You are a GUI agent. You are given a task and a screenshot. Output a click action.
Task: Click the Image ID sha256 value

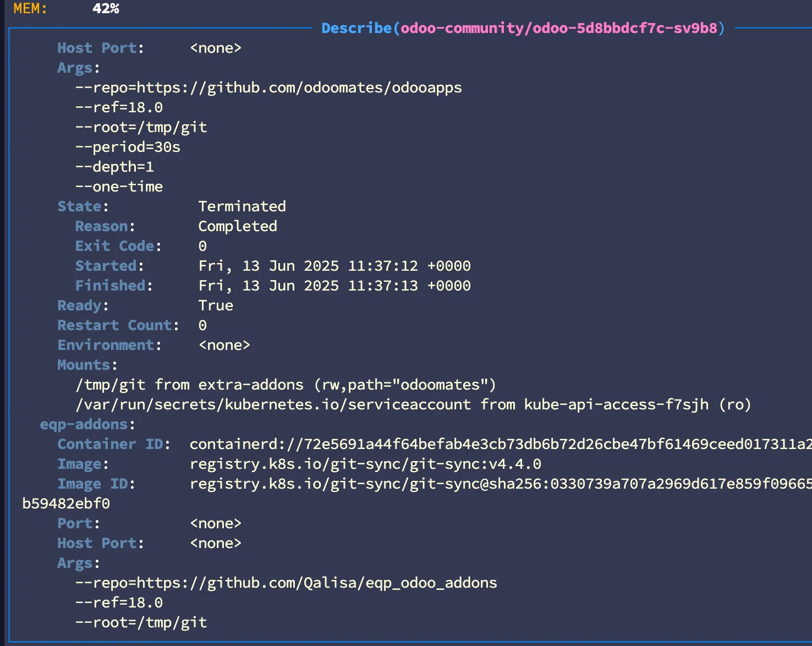pyautogui.click(x=501, y=484)
